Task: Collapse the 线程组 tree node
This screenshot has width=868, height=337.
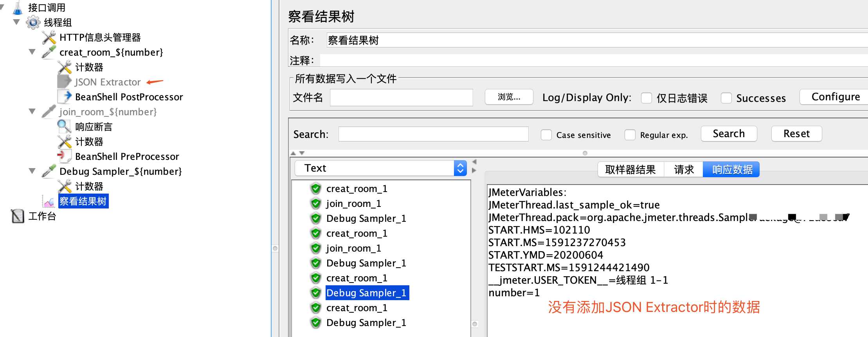Action: [x=16, y=22]
